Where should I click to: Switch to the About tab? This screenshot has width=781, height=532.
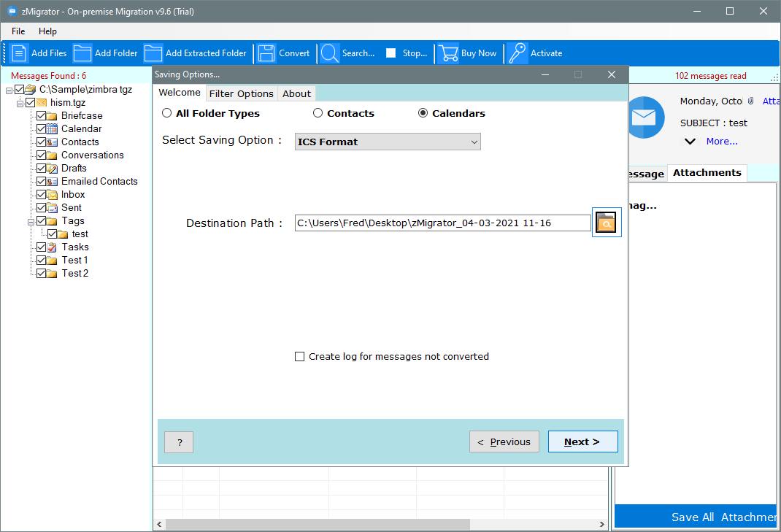pyautogui.click(x=297, y=93)
